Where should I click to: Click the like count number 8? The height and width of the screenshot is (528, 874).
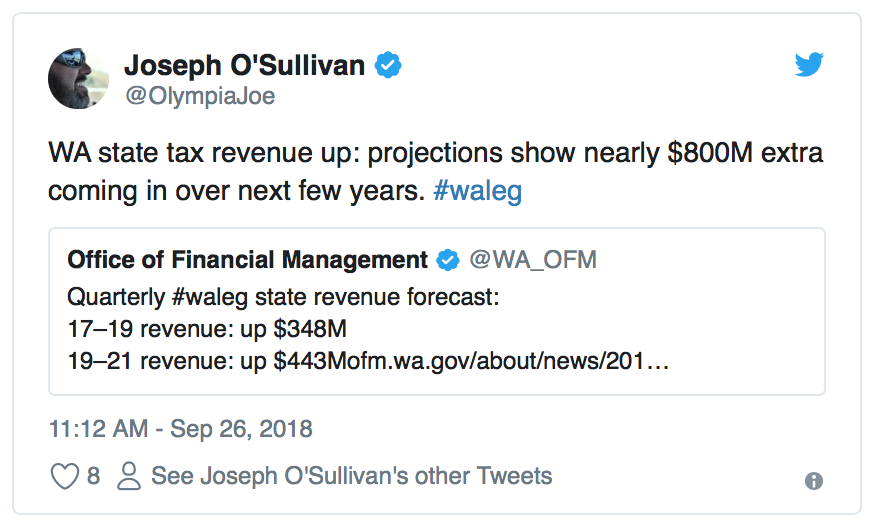[x=93, y=476]
